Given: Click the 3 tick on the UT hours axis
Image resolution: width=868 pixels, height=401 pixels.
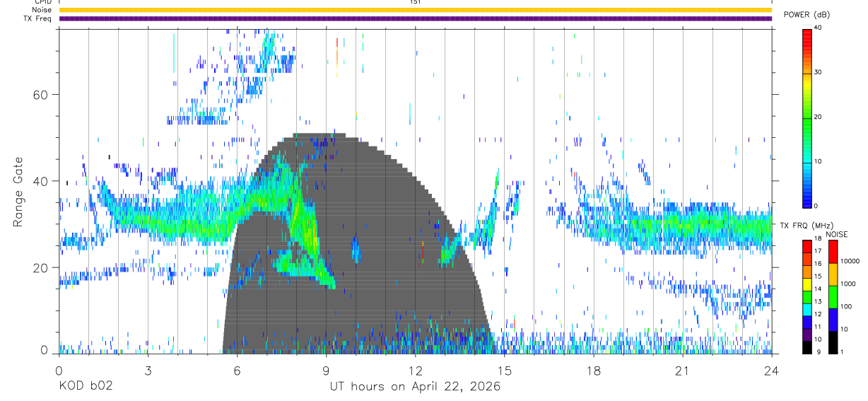Looking at the screenshot, I should pyautogui.click(x=148, y=371).
